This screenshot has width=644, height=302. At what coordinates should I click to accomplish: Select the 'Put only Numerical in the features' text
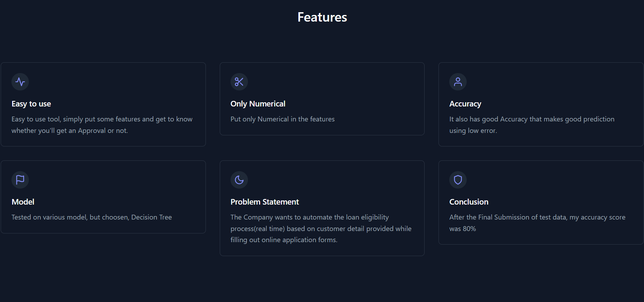coord(282,119)
